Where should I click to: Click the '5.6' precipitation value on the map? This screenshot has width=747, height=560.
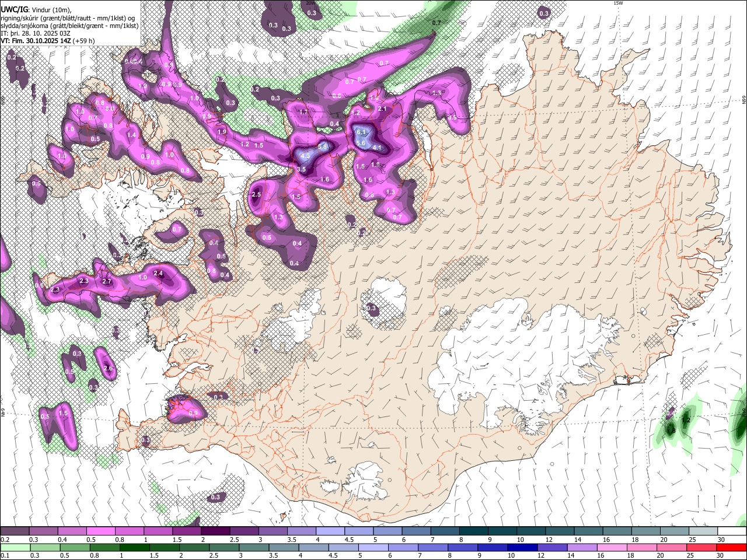pos(361,143)
